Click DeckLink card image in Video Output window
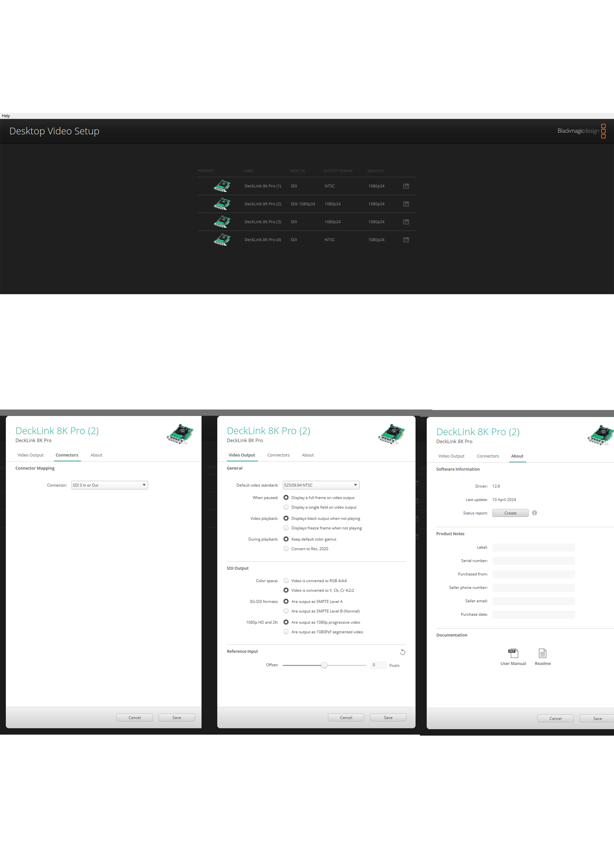Viewport: 614px width, 868px height. pos(392,434)
